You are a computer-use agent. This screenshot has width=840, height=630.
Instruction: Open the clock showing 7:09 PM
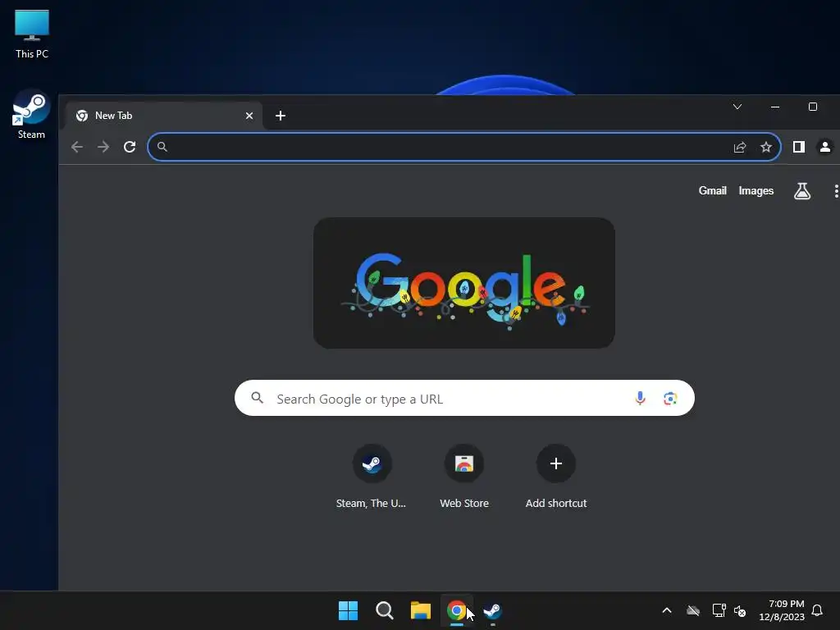point(782,610)
